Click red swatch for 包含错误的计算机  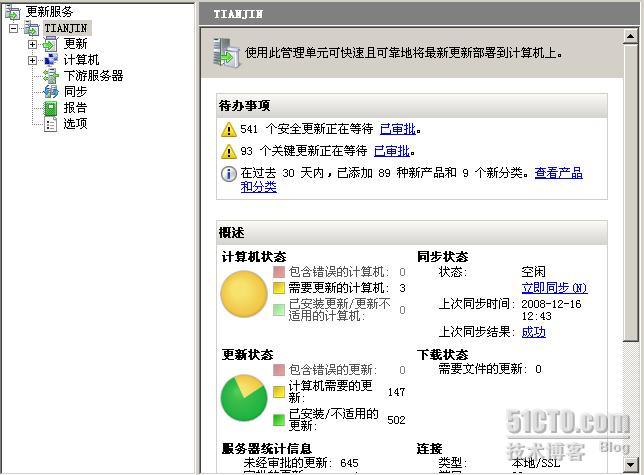(279, 272)
